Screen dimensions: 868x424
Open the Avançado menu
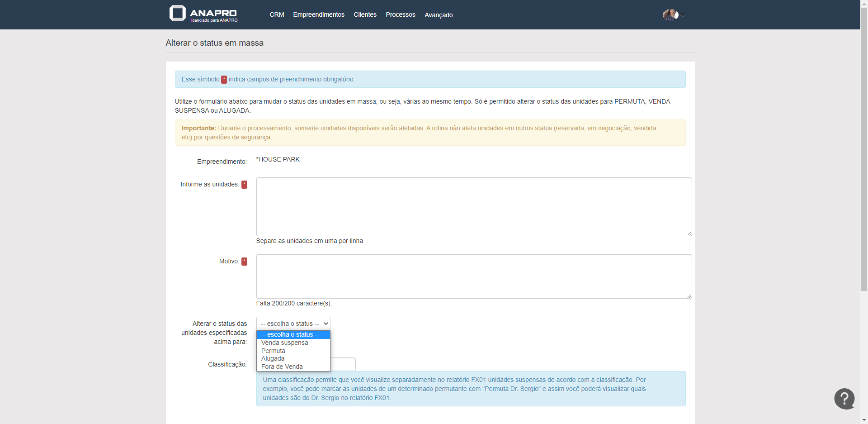[x=438, y=15]
